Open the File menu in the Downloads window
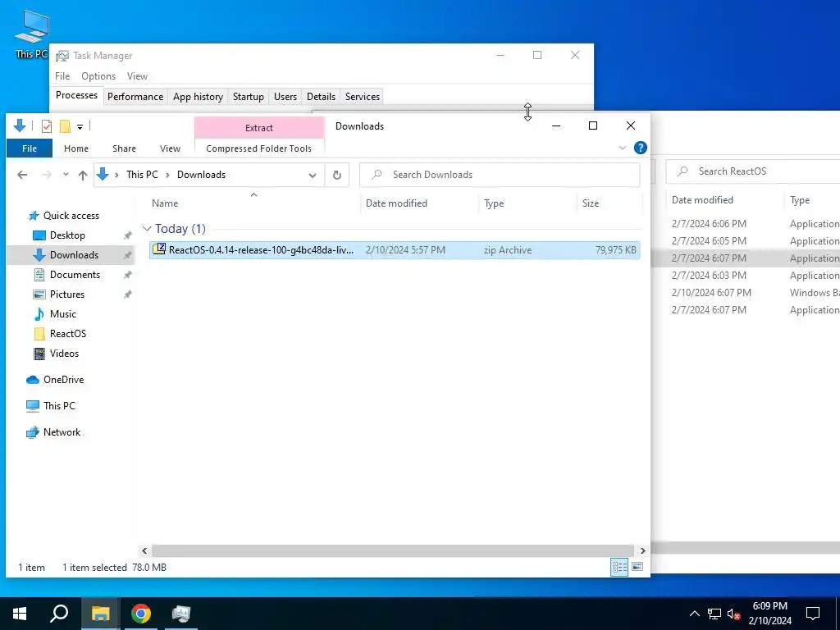Screen dimensions: 840x630 click(x=30, y=148)
